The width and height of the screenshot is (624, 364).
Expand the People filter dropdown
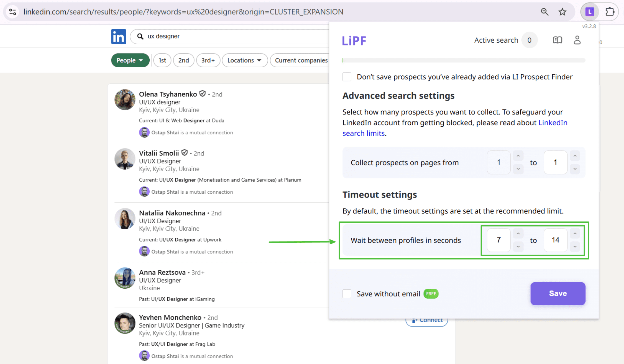coord(130,60)
